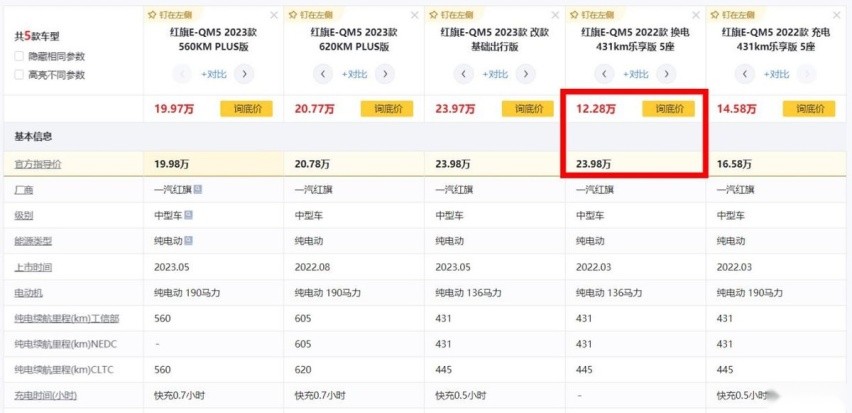The image size is (852, 413).
Task: Click 询底价 for the 23.97万 model
Action: pos(528,109)
